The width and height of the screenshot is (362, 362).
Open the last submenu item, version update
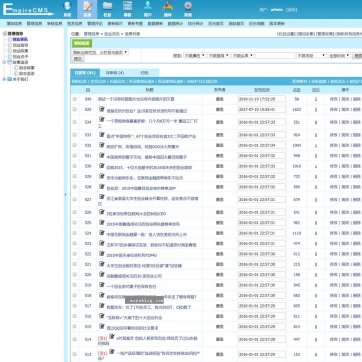pos(277,24)
